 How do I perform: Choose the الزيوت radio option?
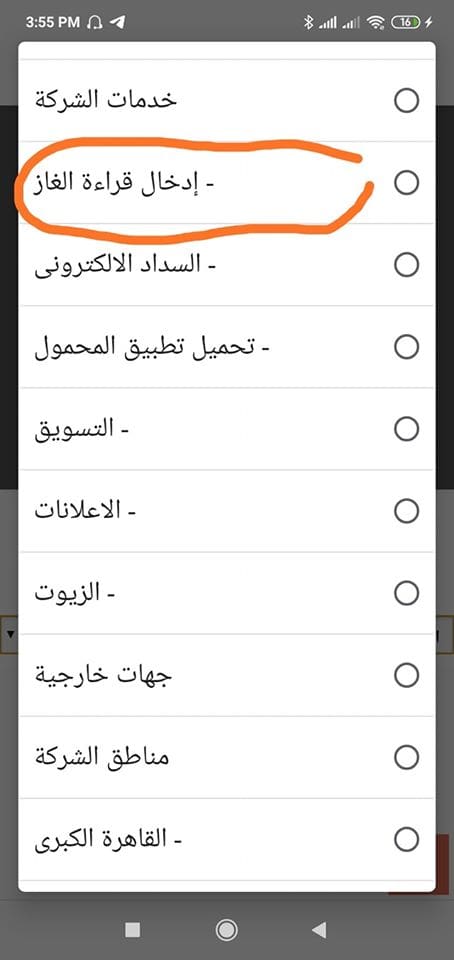[x=406, y=593]
